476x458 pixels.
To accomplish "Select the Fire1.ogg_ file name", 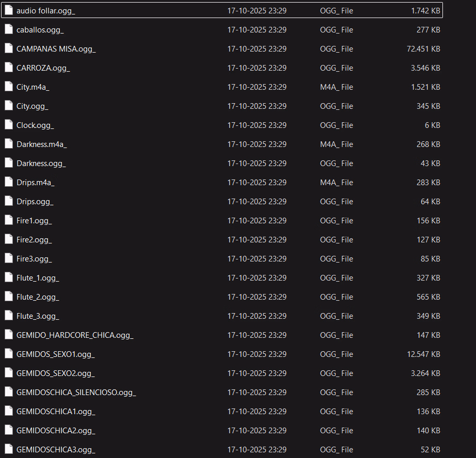I will tap(34, 221).
